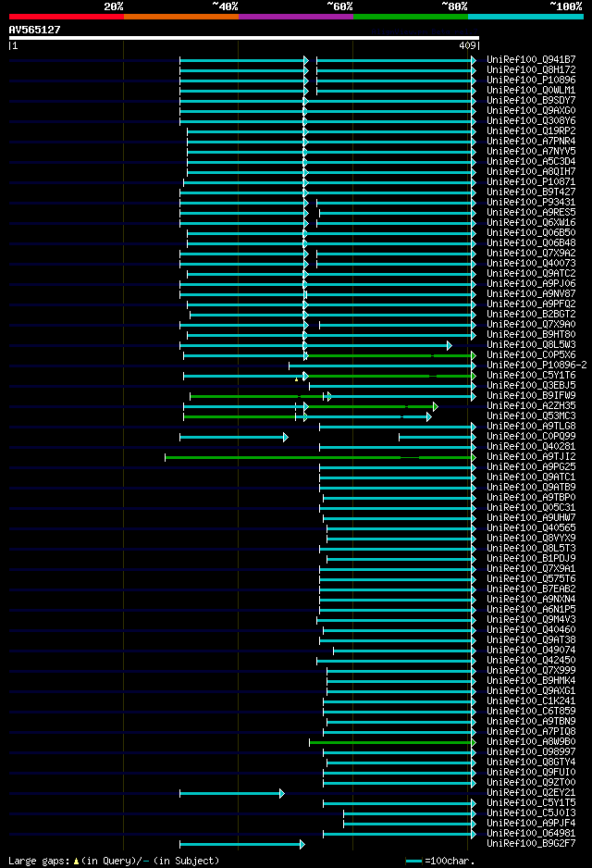Select the UniRef100_Q308Y6 label
Viewport: 592px width, 868px height.
pyautogui.click(x=531, y=120)
